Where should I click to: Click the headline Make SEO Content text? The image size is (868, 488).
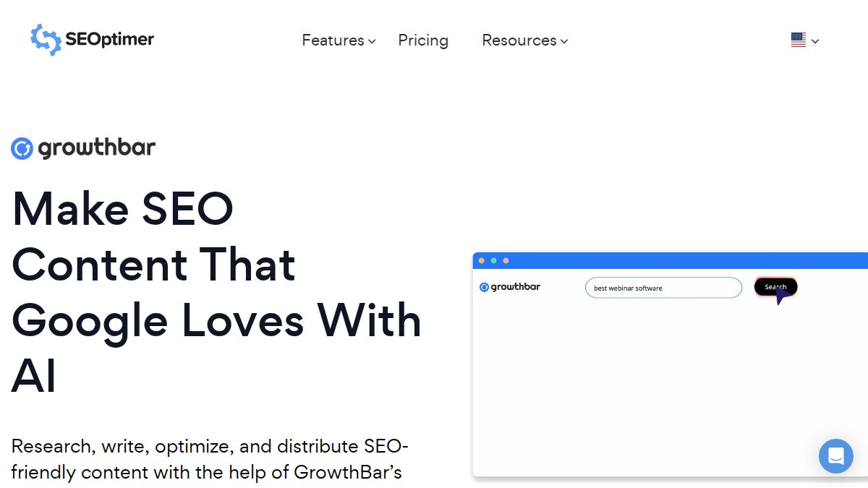click(x=217, y=292)
